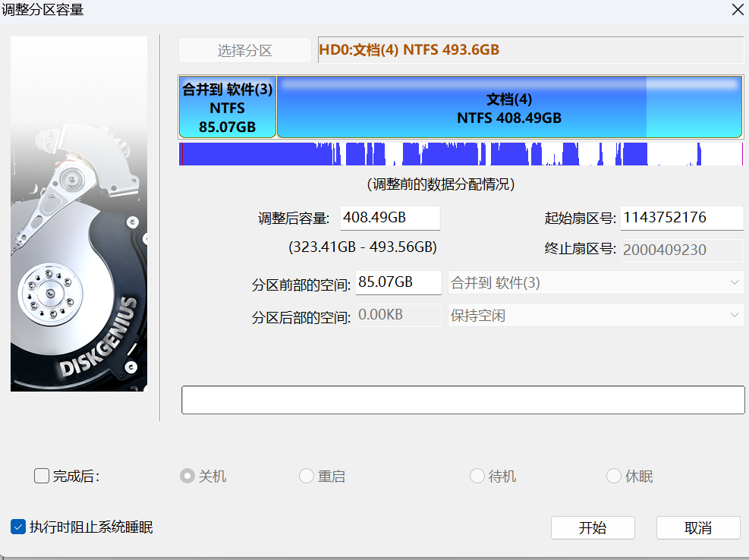Click the data allocation map bar
Image resolution: width=749 pixels, height=560 pixels.
coord(461,154)
